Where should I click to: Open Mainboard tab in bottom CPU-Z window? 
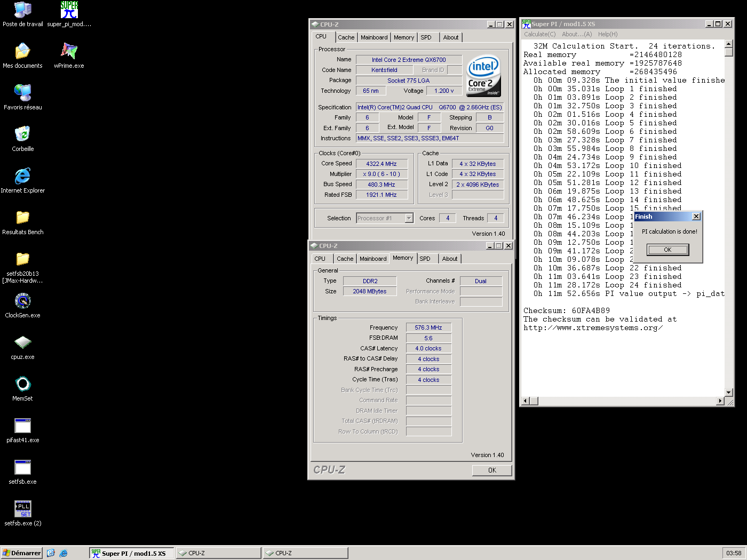[373, 259]
